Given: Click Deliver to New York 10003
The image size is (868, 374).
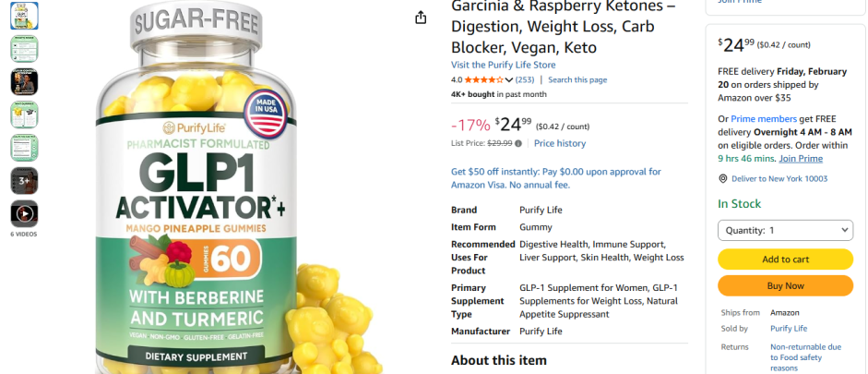Looking at the screenshot, I should tap(778, 179).
